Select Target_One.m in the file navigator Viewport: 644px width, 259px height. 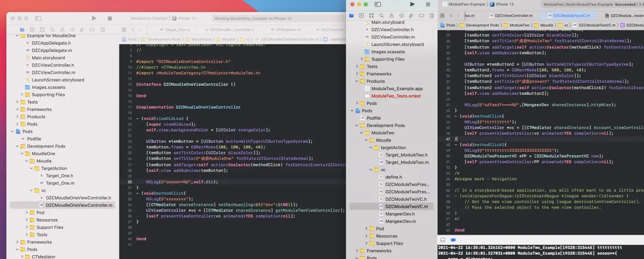point(60,183)
